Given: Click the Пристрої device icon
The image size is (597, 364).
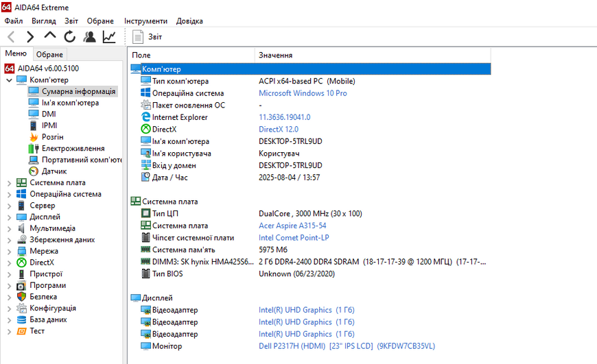Looking at the screenshot, I should (x=22, y=274).
